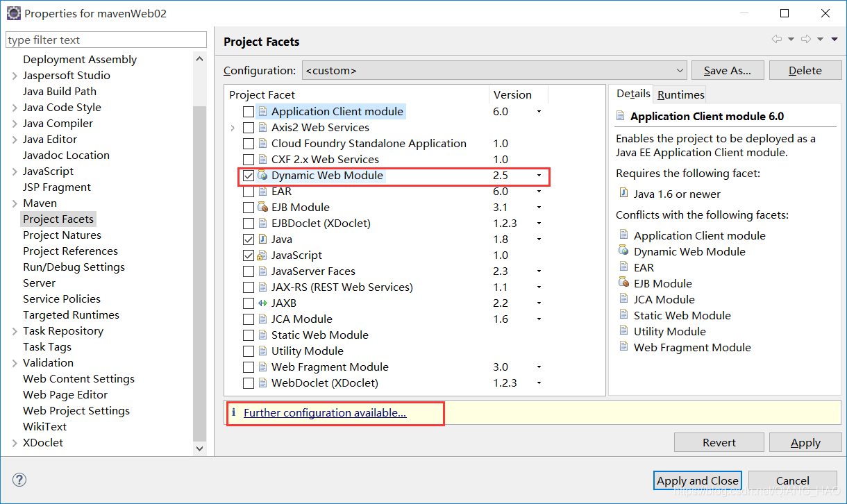Check the Application Client module checkbox
Screen dimensions: 847x504
click(x=249, y=112)
